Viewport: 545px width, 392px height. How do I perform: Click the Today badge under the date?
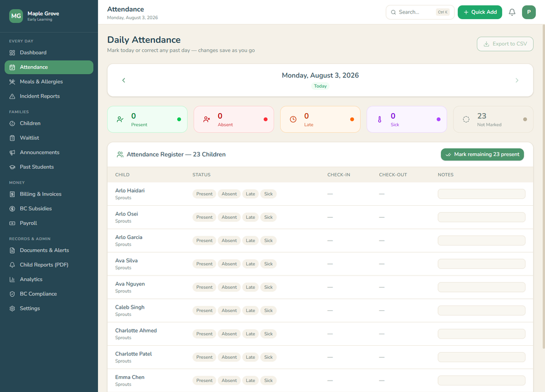click(x=320, y=86)
